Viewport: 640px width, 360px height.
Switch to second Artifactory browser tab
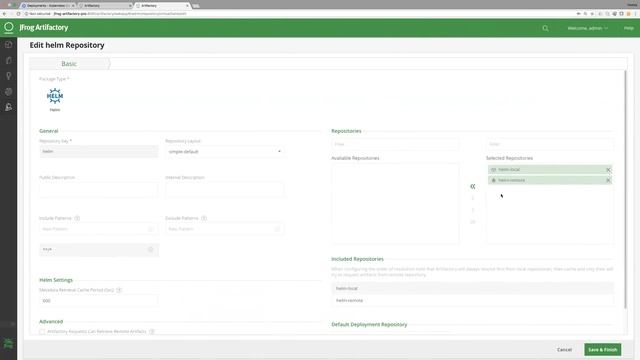click(105, 6)
